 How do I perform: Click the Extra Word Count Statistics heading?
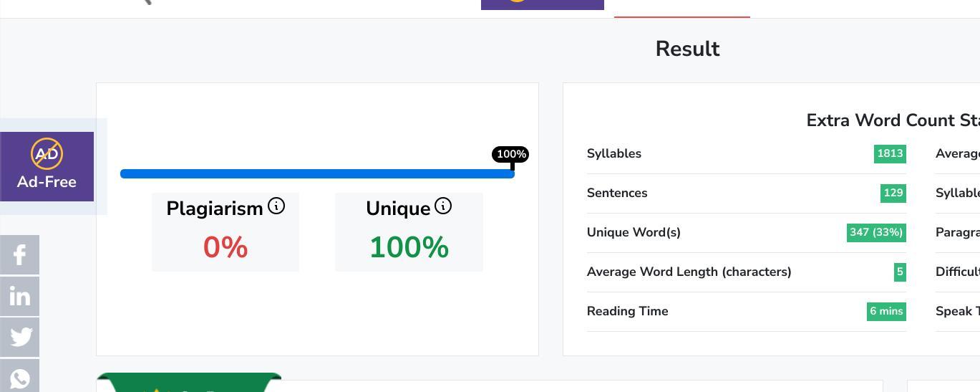(893, 120)
